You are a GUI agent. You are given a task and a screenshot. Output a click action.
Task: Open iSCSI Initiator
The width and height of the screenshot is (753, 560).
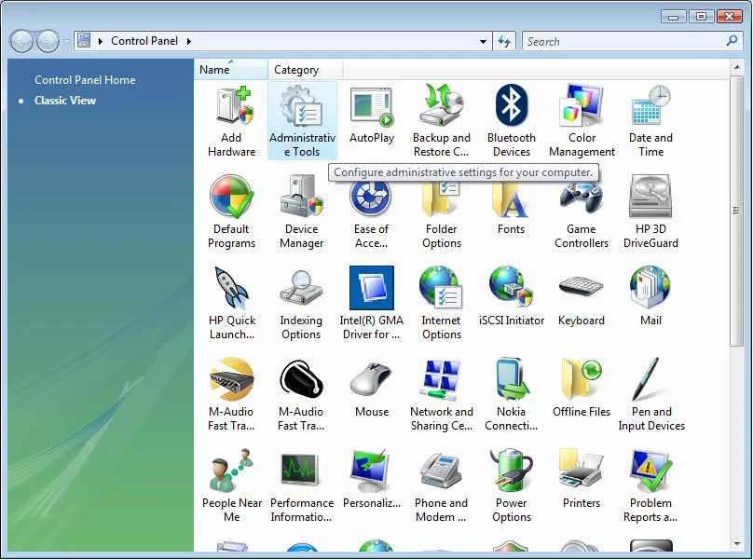tap(512, 297)
